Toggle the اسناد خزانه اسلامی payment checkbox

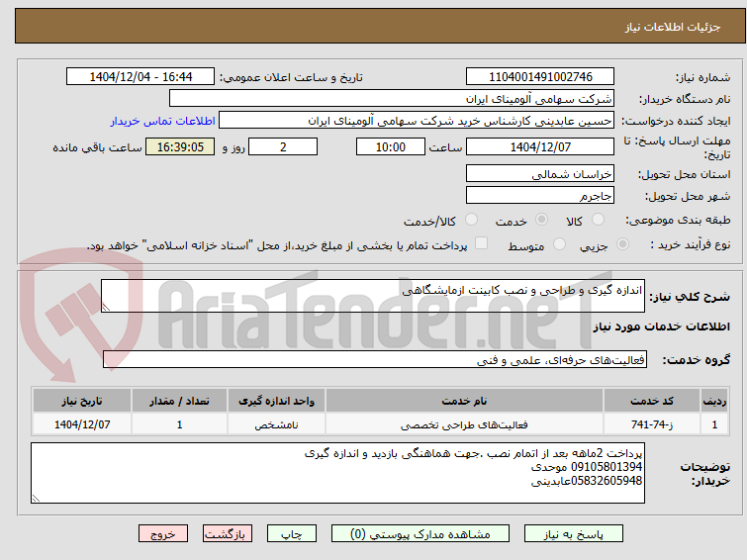(481, 243)
